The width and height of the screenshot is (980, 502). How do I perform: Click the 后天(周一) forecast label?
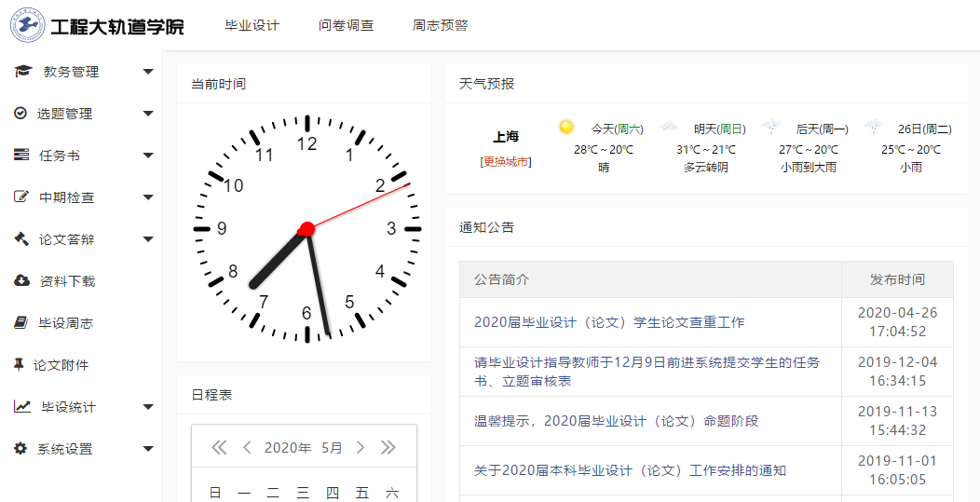click(x=822, y=129)
